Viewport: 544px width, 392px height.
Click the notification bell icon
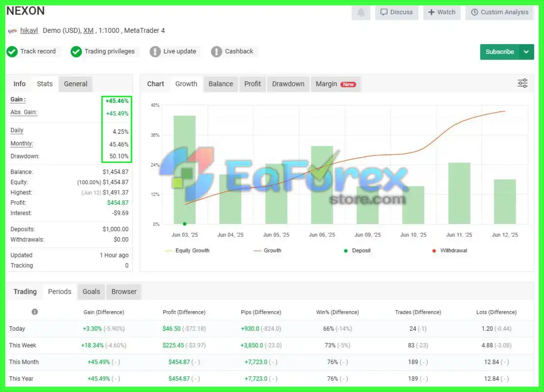point(361,12)
